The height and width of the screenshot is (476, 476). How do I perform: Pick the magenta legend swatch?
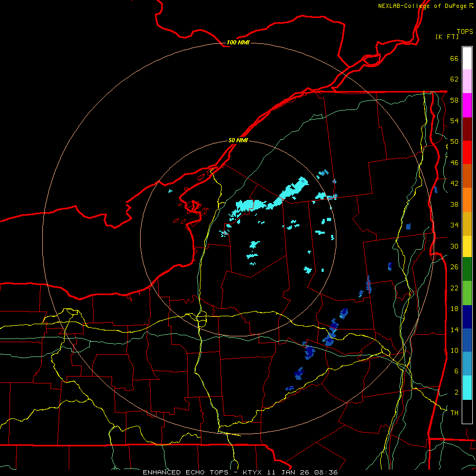click(x=467, y=105)
